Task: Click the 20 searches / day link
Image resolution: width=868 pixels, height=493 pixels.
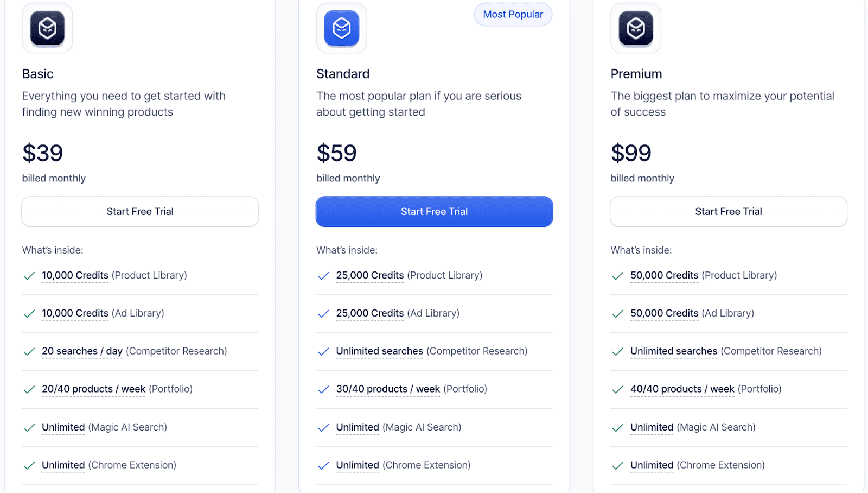Action: (x=81, y=351)
